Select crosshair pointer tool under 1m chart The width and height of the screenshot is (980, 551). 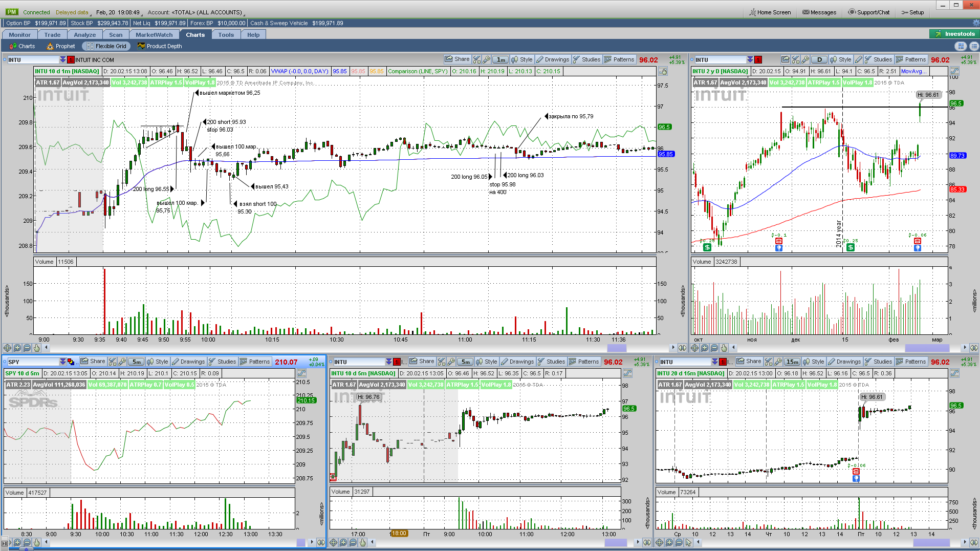point(7,348)
